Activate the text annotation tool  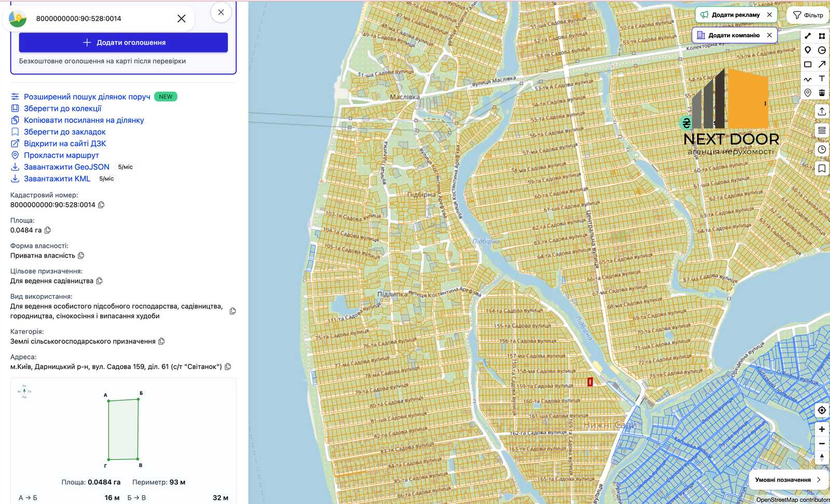click(822, 78)
